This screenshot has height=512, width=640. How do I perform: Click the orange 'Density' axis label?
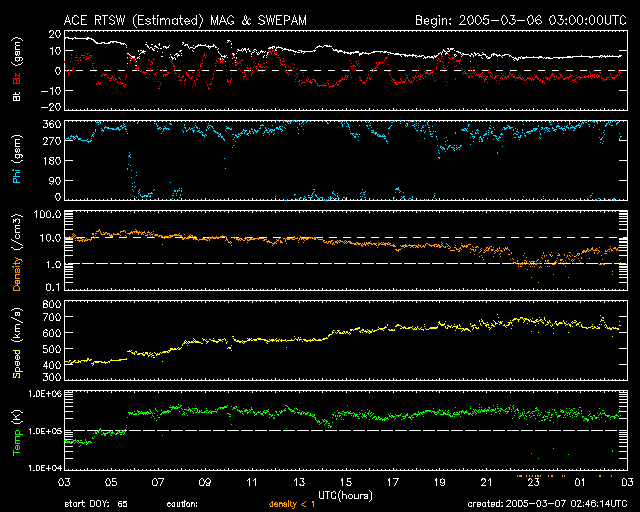pos(17,274)
